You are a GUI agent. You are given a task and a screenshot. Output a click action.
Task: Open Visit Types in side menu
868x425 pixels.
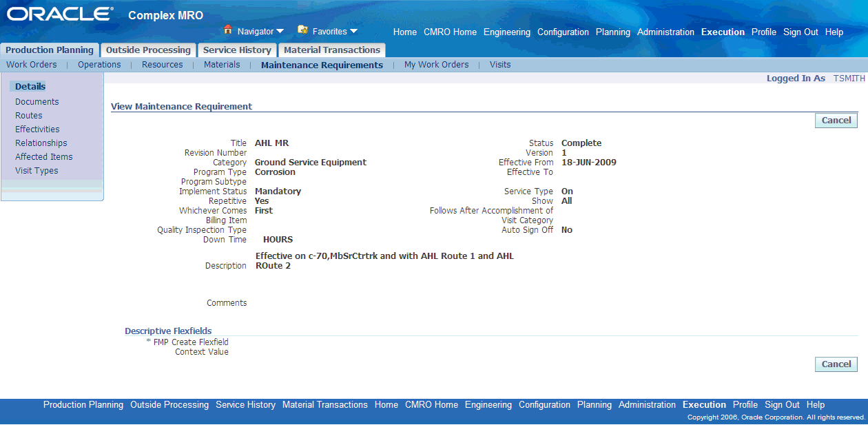point(37,171)
